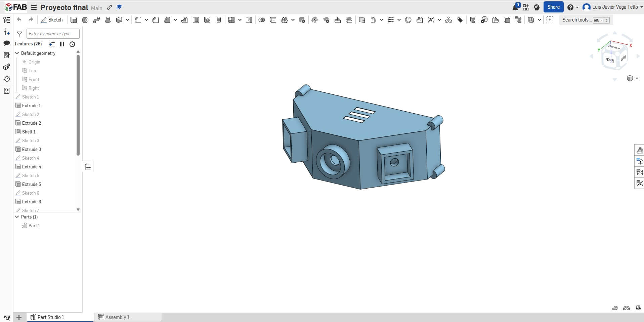Toggle the filter in the Features panel
This screenshot has height=322, width=644.
click(x=19, y=34)
